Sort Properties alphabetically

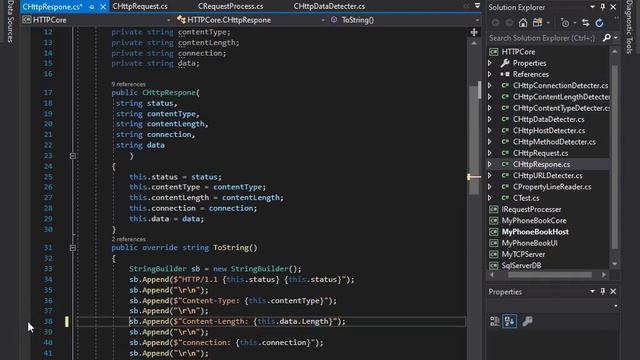click(509, 321)
